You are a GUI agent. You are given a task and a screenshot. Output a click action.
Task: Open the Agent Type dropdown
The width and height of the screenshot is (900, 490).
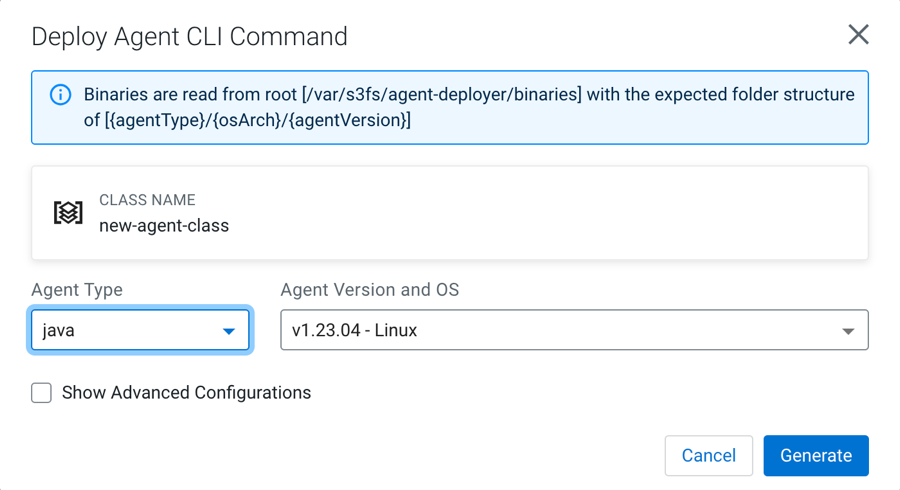(140, 330)
